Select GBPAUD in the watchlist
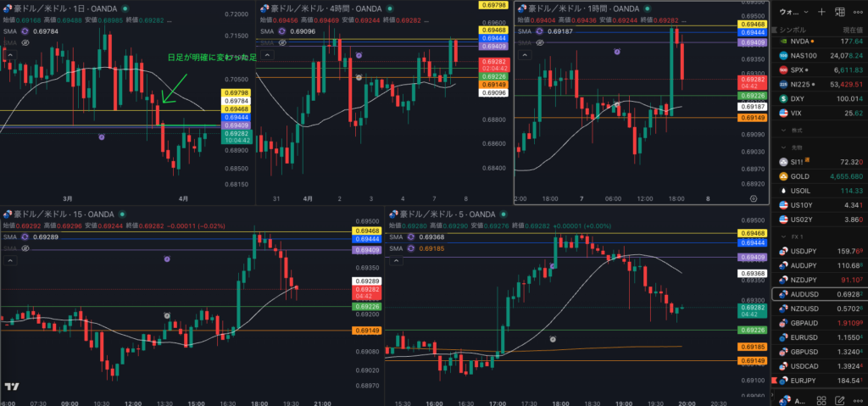Screen dimensions: 868x406 click(x=819, y=323)
